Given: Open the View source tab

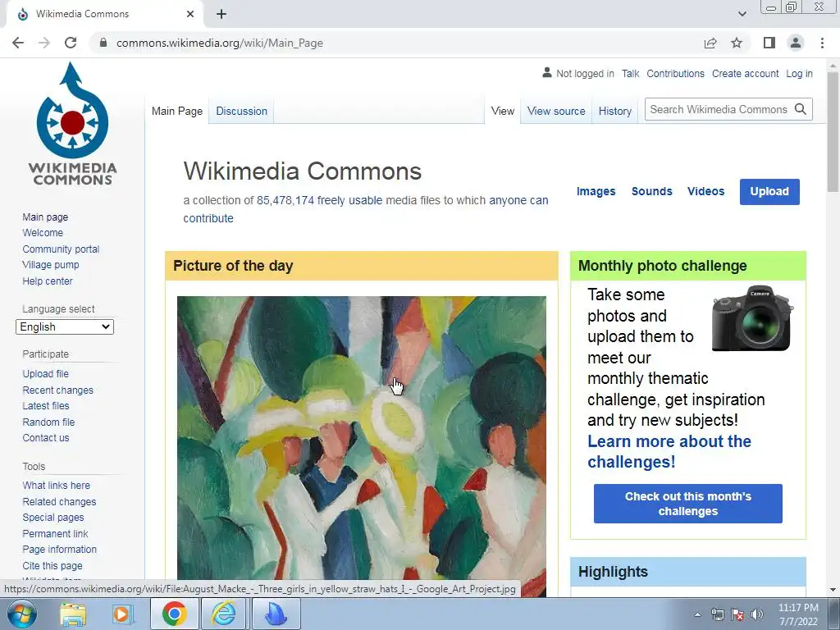Looking at the screenshot, I should [x=556, y=111].
